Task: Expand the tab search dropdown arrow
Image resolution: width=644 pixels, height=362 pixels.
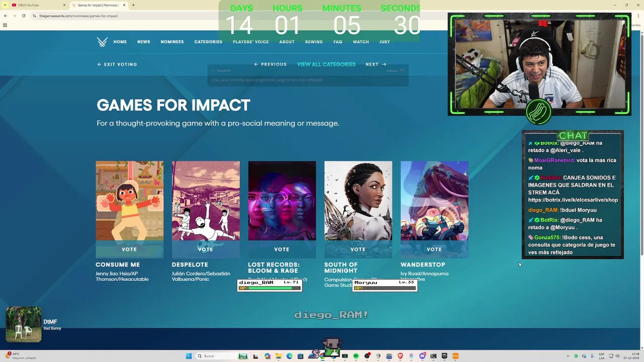Action: click(x=5, y=5)
